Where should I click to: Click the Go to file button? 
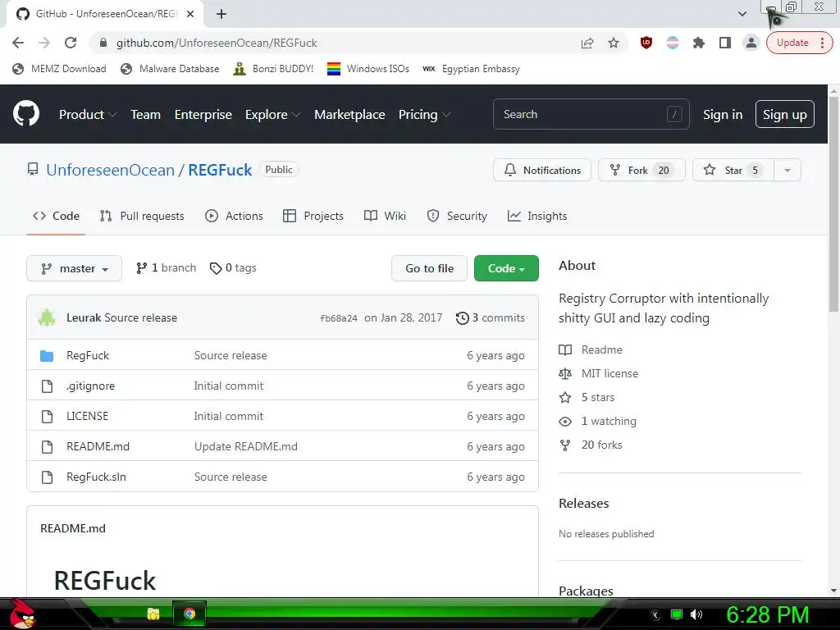(x=429, y=268)
